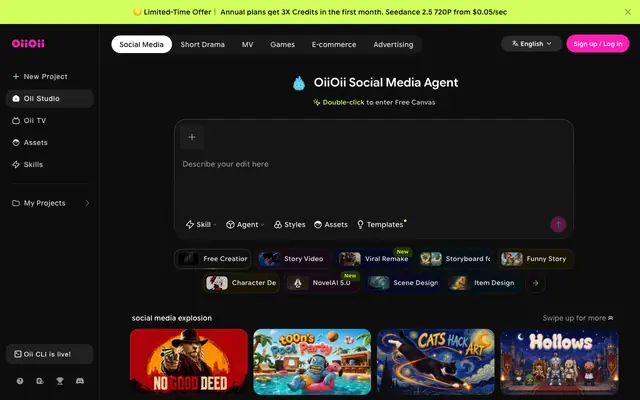
Task: Open Assets in the prompt toolbar
Action: 331,224
